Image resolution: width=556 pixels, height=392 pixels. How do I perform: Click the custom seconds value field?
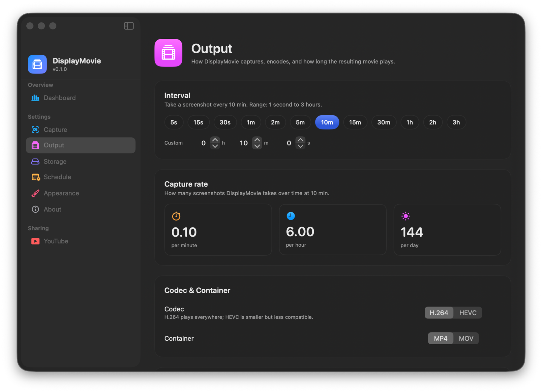(x=289, y=143)
